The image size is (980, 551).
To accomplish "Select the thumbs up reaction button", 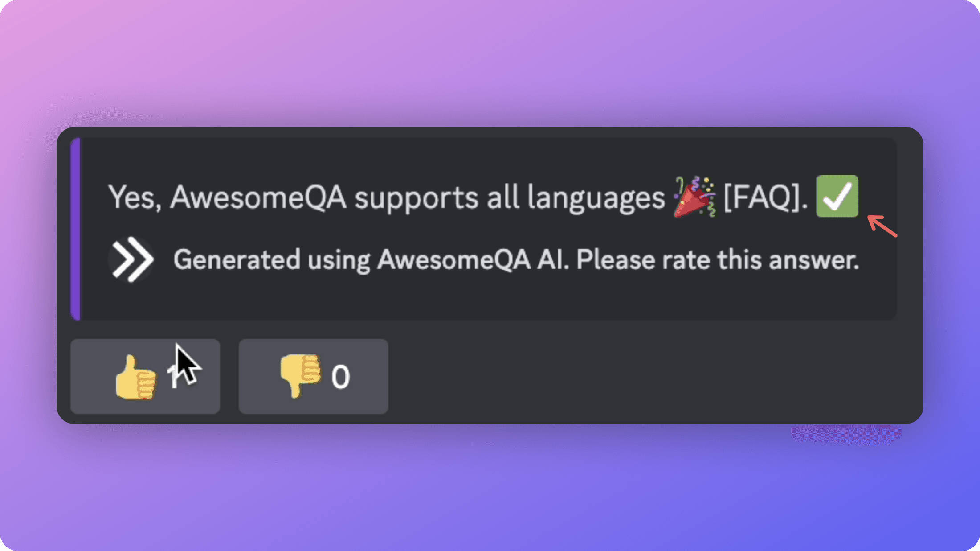I will pos(145,377).
